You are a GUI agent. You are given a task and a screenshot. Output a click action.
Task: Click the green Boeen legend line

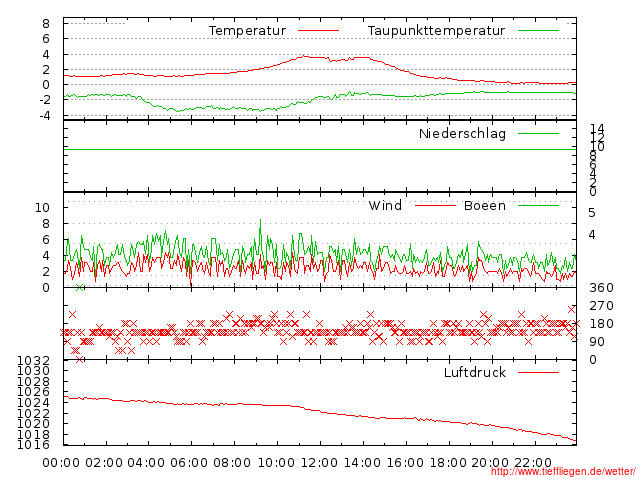538,205
